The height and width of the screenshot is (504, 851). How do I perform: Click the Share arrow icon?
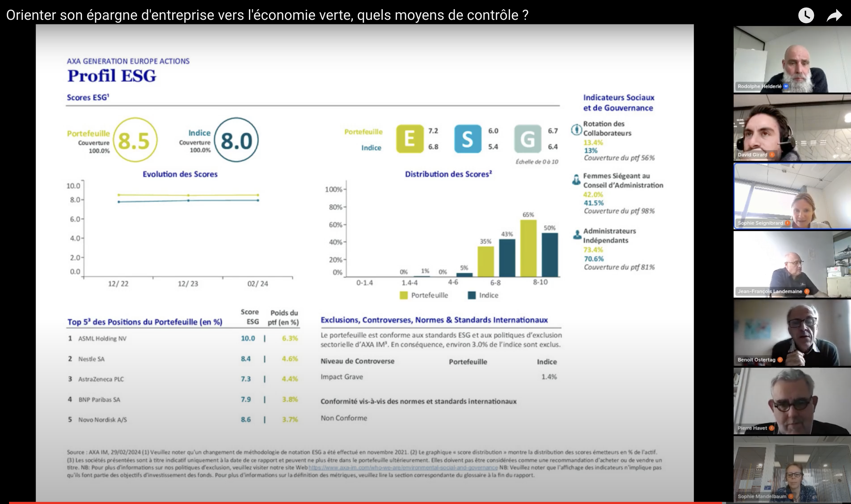tap(834, 16)
